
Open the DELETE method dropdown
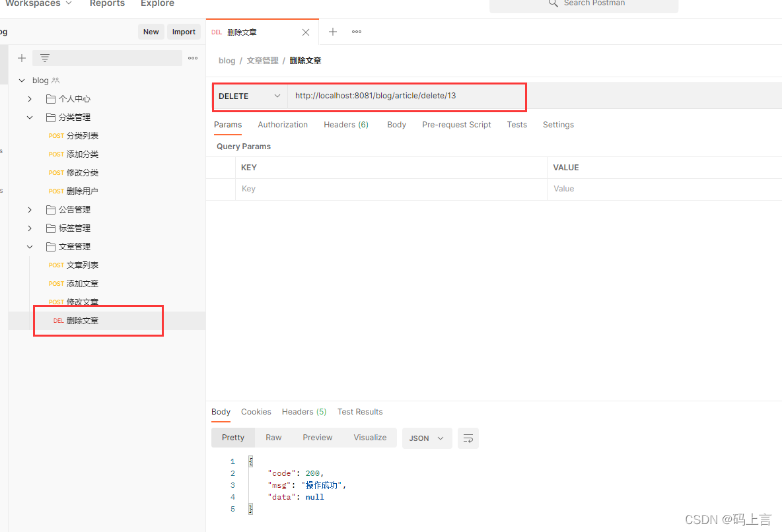point(250,96)
